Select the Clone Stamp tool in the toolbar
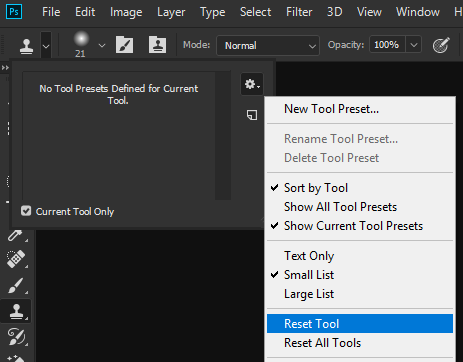This screenshot has height=362, width=463. (x=16, y=311)
